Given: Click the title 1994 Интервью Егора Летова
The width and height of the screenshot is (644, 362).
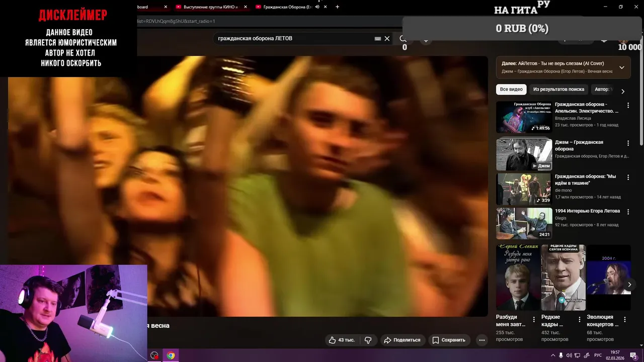Looking at the screenshot, I should [587, 211].
